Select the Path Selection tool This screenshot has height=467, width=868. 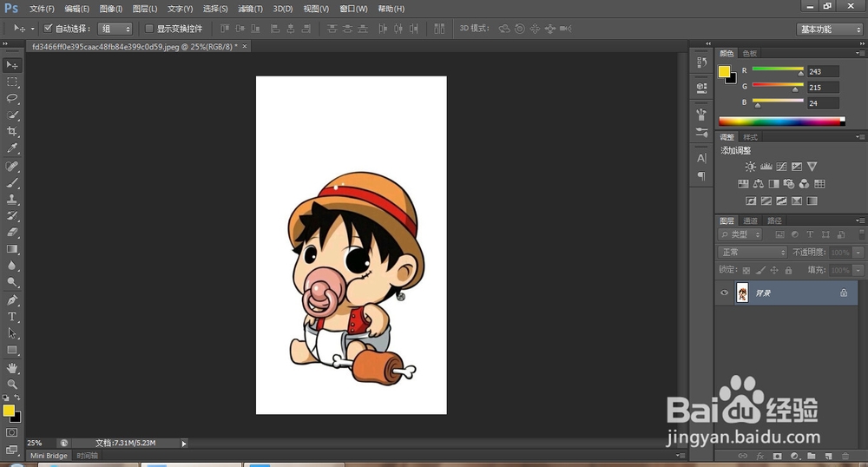point(11,333)
